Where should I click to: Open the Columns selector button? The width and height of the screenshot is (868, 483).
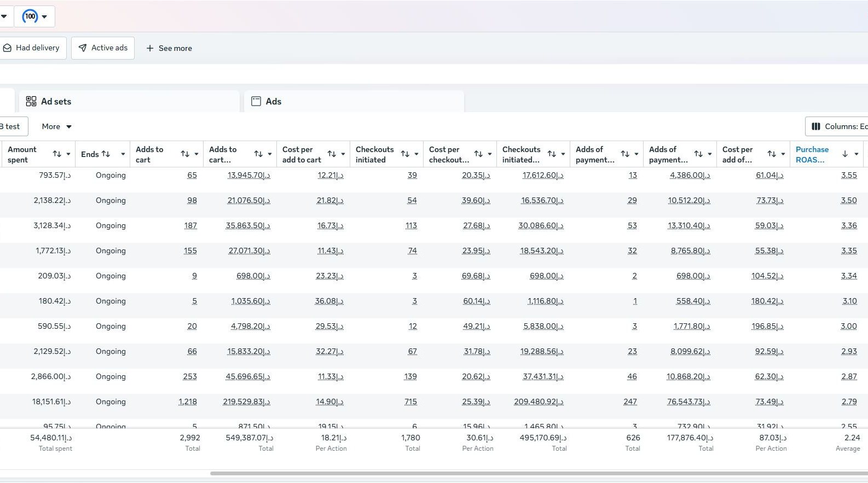pos(836,126)
